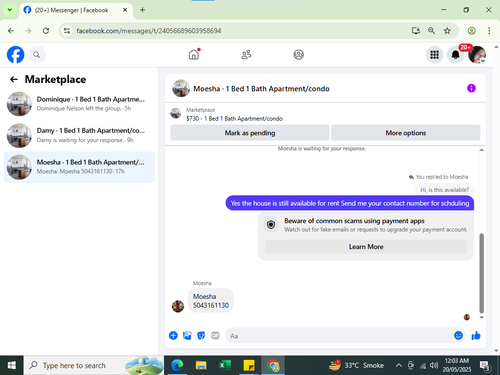Click the chat scroll up arrow
Screen dimensions: 500x375
[481, 150]
